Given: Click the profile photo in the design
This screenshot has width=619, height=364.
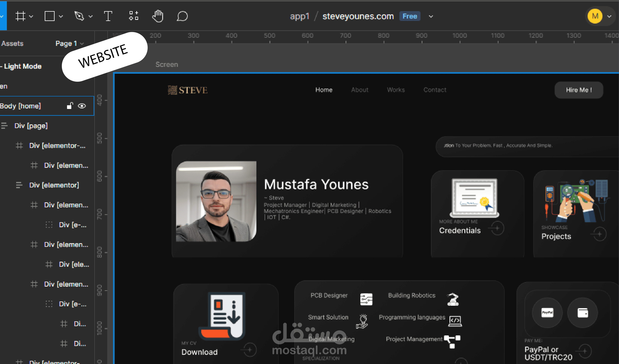Looking at the screenshot, I should pos(216,201).
